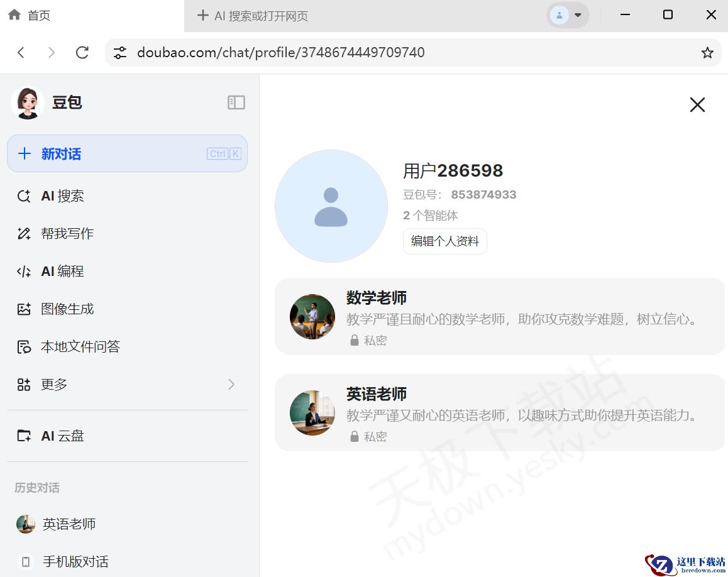Click the Ctrl K shortcut hint
Screen dimensions: 728x577
coord(224,153)
